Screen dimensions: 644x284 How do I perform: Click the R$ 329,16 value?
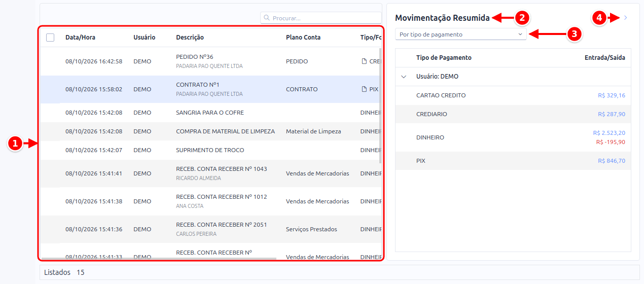click(612, 95)
